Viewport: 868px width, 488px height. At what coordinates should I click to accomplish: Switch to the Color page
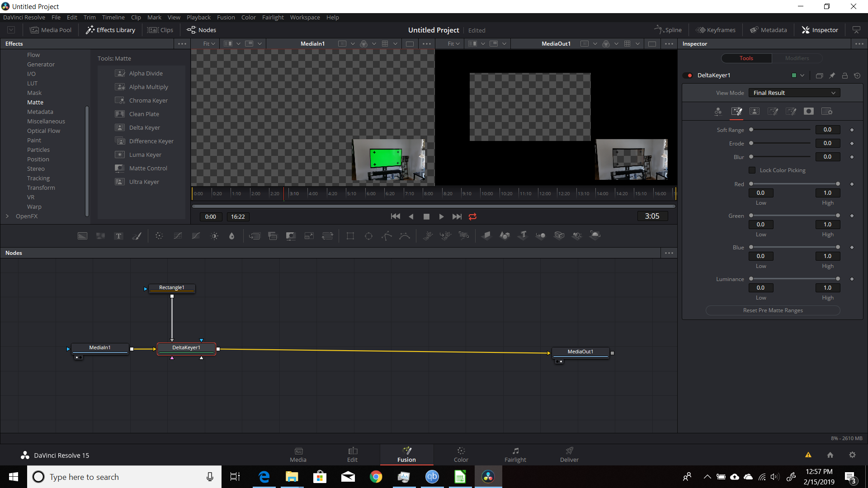461,455
